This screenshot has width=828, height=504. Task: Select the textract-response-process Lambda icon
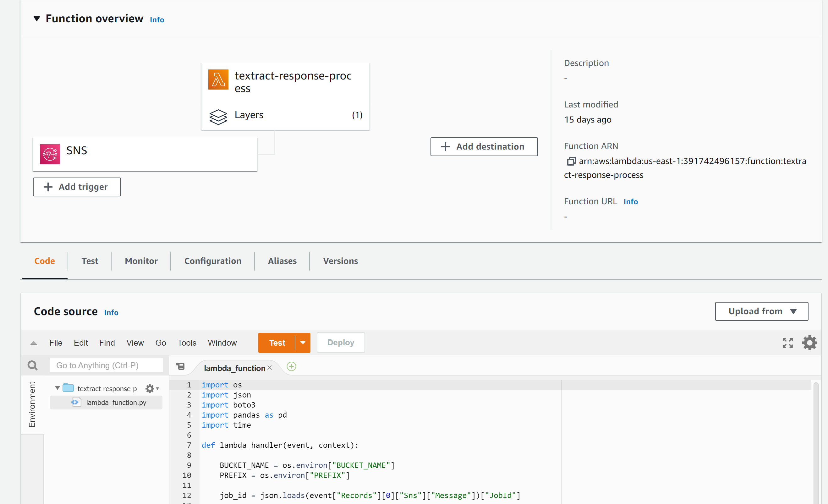[218, 79]
